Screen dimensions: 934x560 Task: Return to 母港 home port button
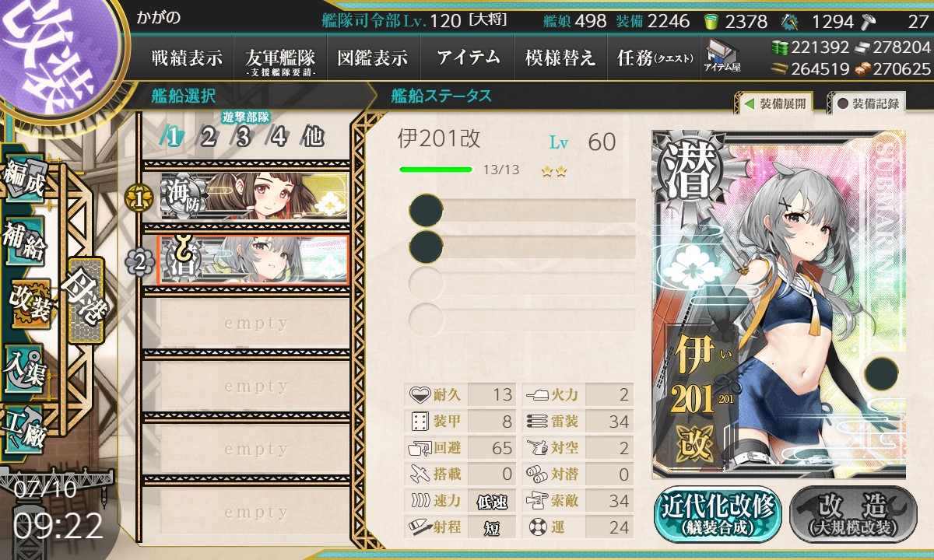[85, 300]
